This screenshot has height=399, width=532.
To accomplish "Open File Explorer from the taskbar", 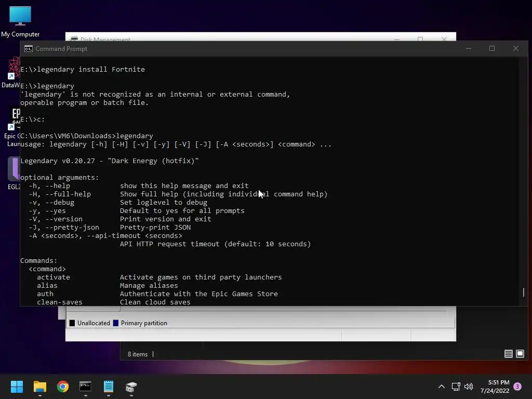I will coord(39,387).
